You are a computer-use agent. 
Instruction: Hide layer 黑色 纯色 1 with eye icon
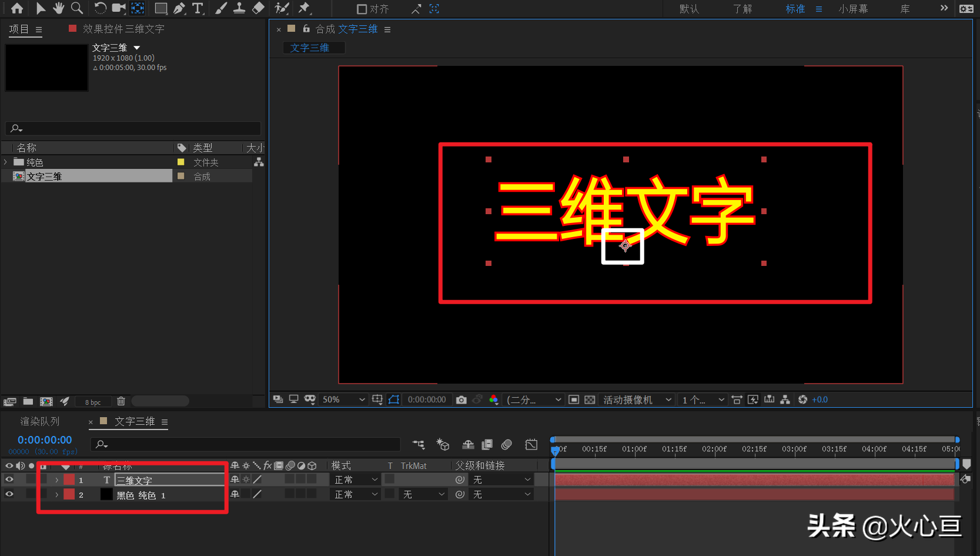[x=9, y=494]
